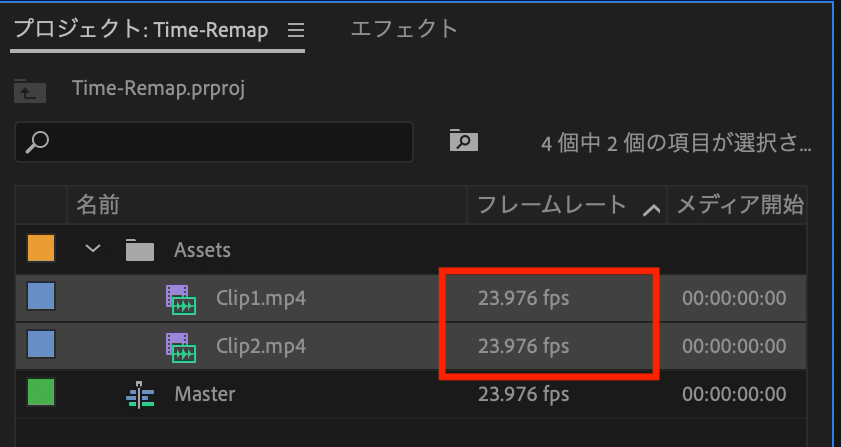Select the プロジェクト: Time-Remap tab
The height and width of the screenshot is (447, 841).
point(140,30)
